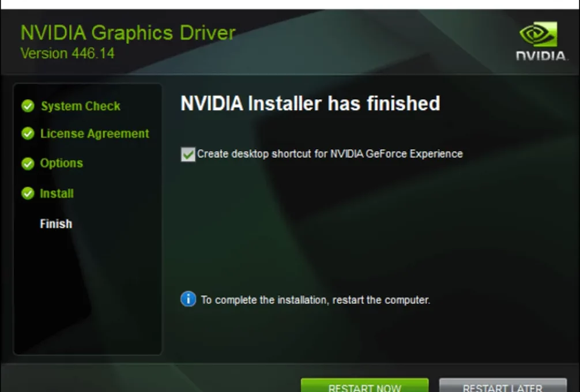Image resolution: width=580 pixels, height=392 pixels.
Task: Click the green checkmark beside Install
Action: pyautogui.click(x=28, y=194)
